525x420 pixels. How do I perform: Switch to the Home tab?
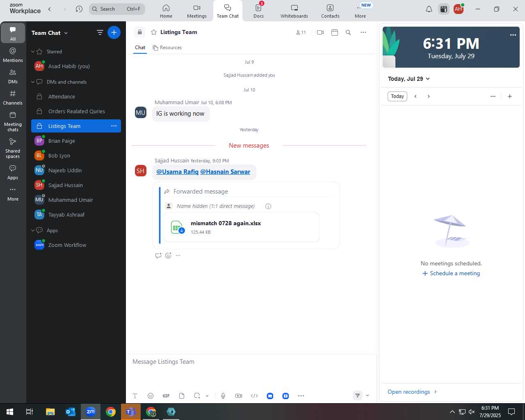tap(166, 11)
